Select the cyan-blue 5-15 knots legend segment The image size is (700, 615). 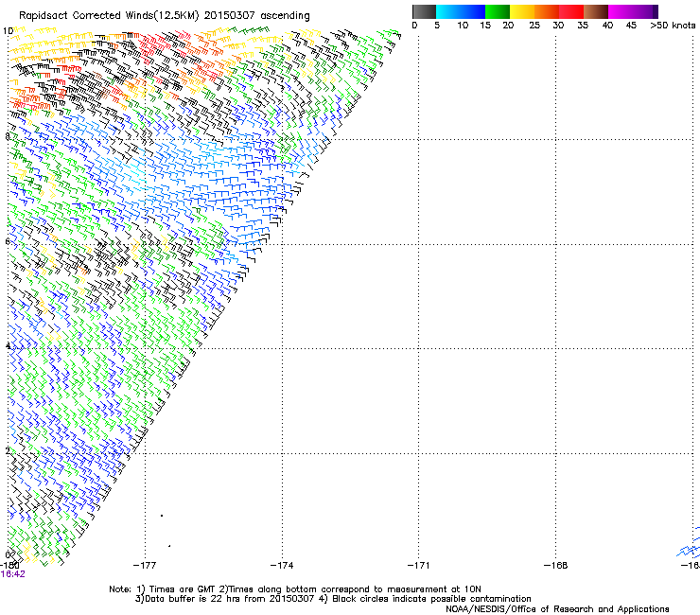click(461, 11)
